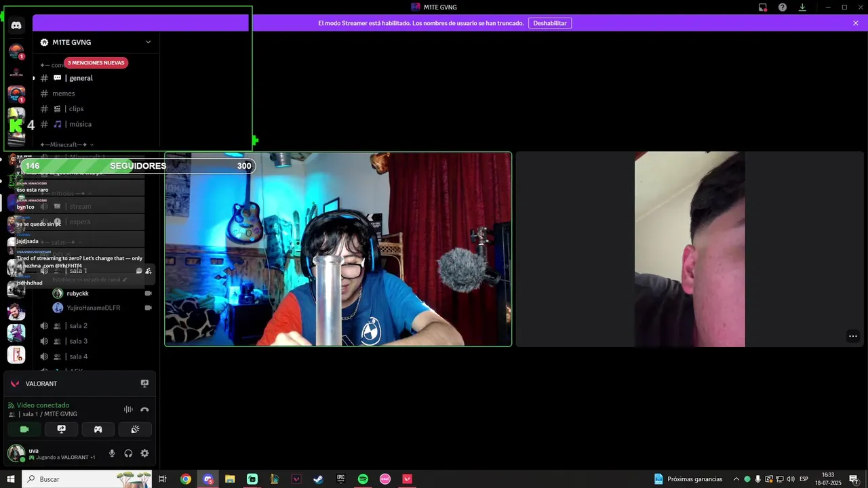Open sala 1 text chat icon
Viewport: 868px width, 488px height.
139,270
